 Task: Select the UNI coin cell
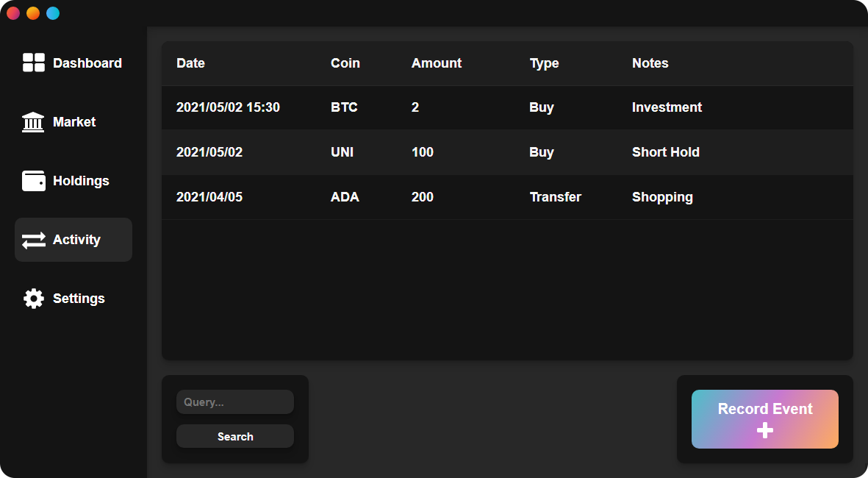click(342, 152)
